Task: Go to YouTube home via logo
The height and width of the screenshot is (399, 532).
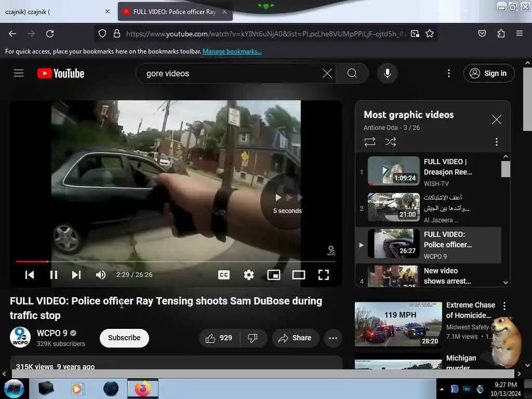Action: [x=61, y=73]
